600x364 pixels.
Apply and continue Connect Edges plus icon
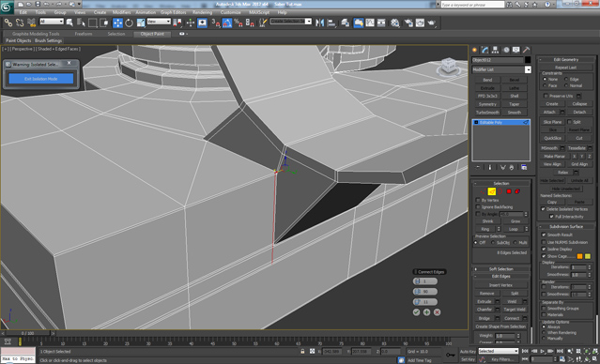(426, 312)
